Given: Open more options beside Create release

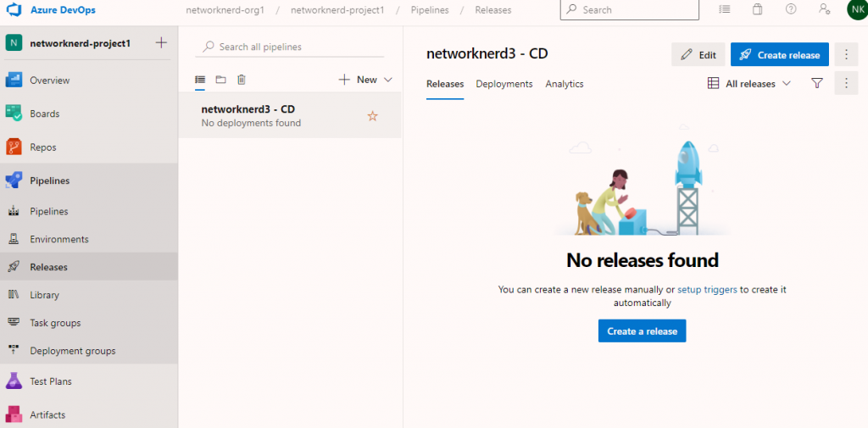Looking at the screenshot, I should tap(846, 55).
